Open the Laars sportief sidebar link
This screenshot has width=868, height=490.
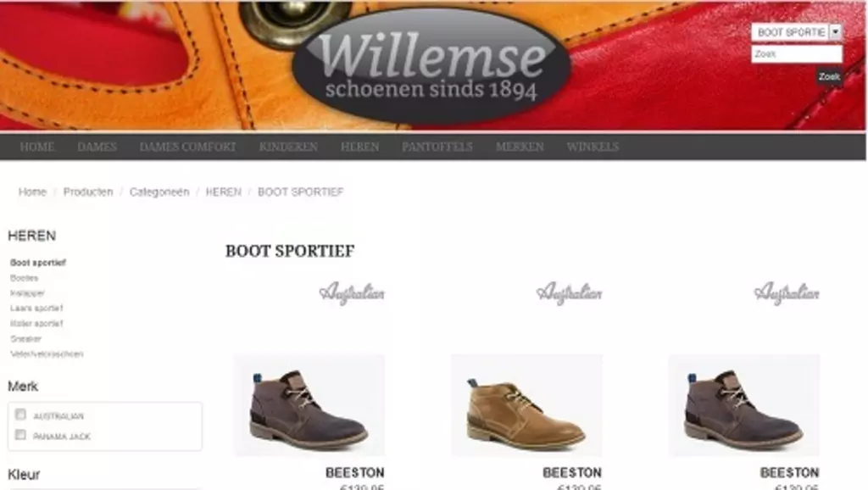pyautogui.click(x=36, y=308)
